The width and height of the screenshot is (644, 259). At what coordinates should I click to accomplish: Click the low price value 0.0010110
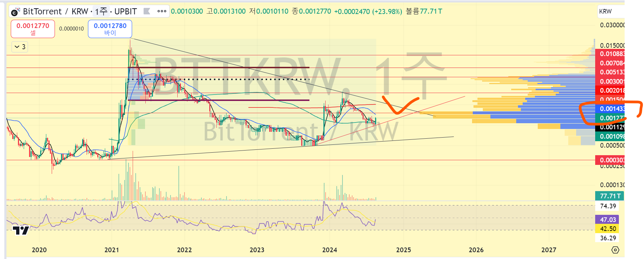tap(272, 11)
